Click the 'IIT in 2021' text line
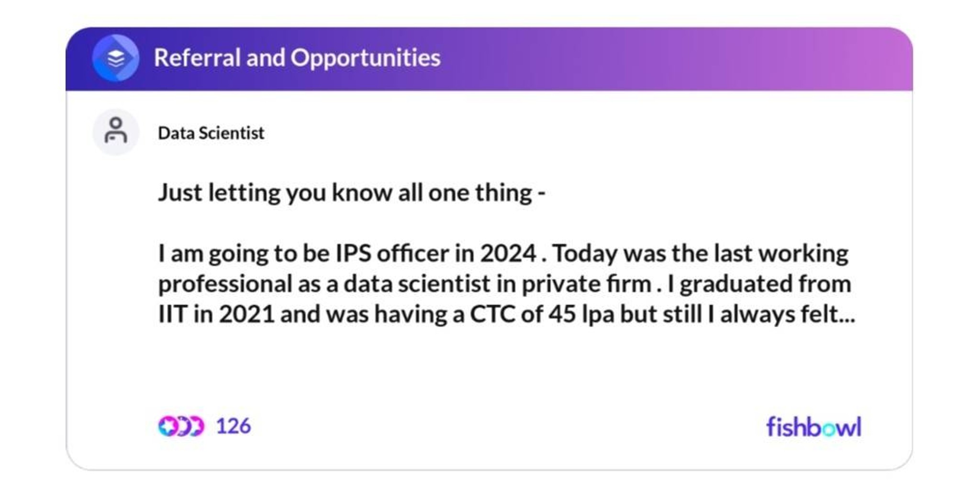Screen dimensions: 980x498 point(216,314)
